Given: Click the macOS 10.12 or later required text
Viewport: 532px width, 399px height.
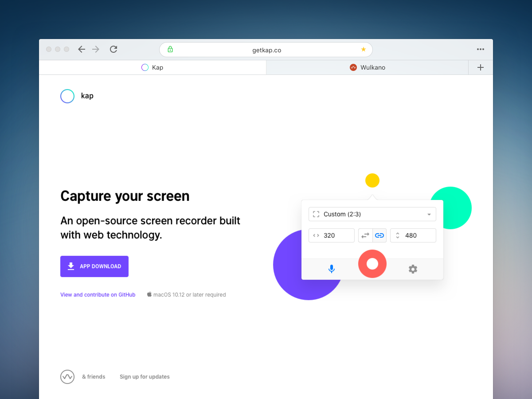Looking at the screenshot, I should click(190, 295).
